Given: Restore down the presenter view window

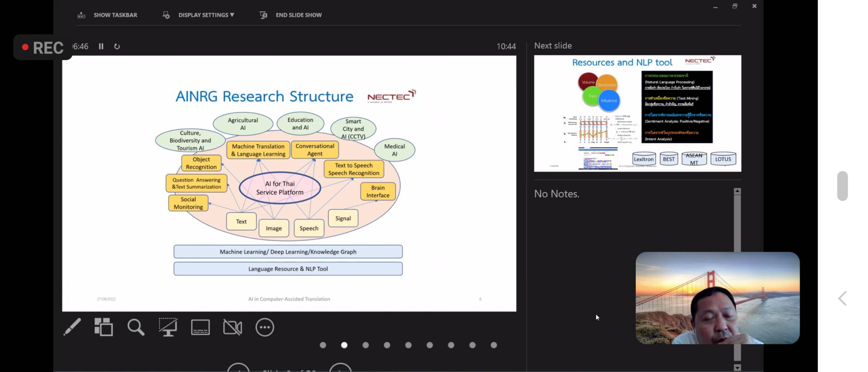Looking at the screenshot, I should point(735,6).
